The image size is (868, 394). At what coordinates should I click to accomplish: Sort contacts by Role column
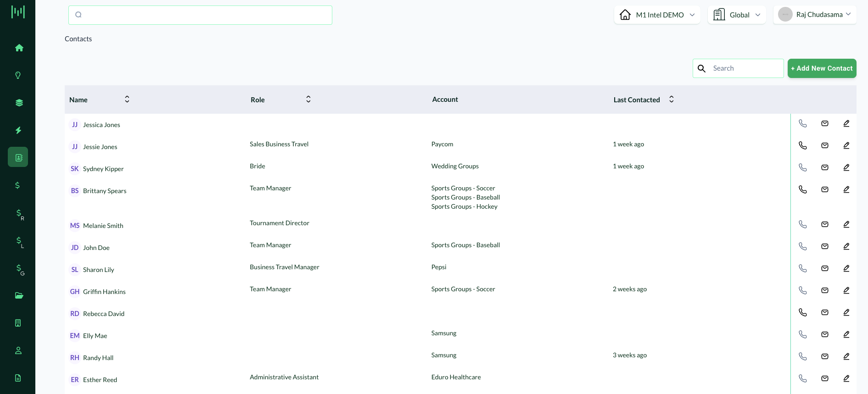[308, 100]
